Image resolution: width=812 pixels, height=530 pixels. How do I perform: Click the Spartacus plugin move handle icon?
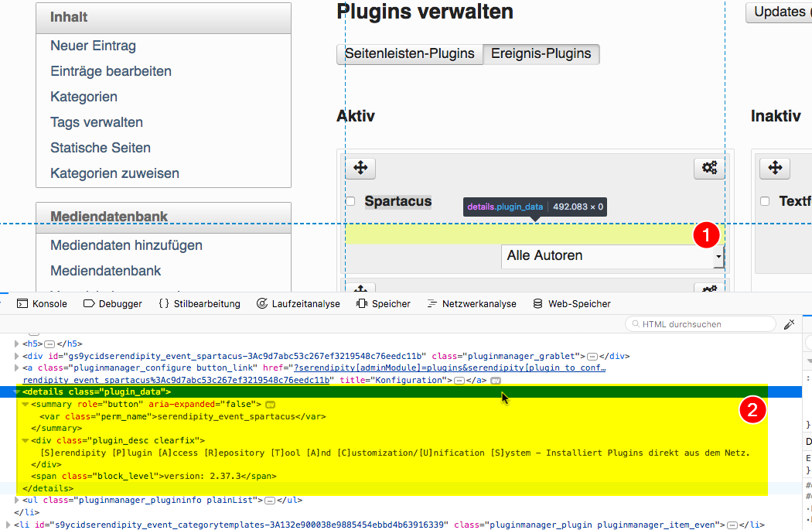pos(360,168)
